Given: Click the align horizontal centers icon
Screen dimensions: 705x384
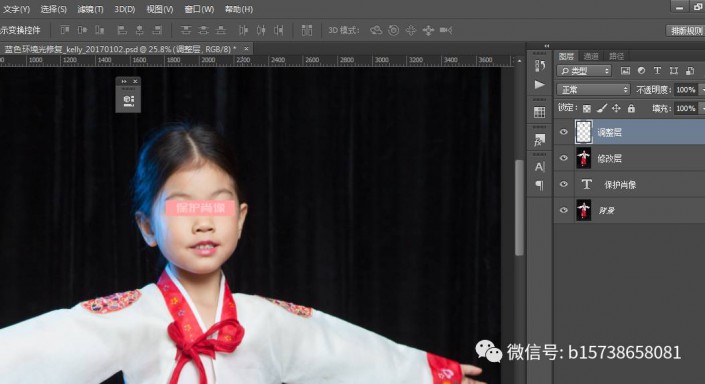Looking at the screenshot, I should point(139,30).
